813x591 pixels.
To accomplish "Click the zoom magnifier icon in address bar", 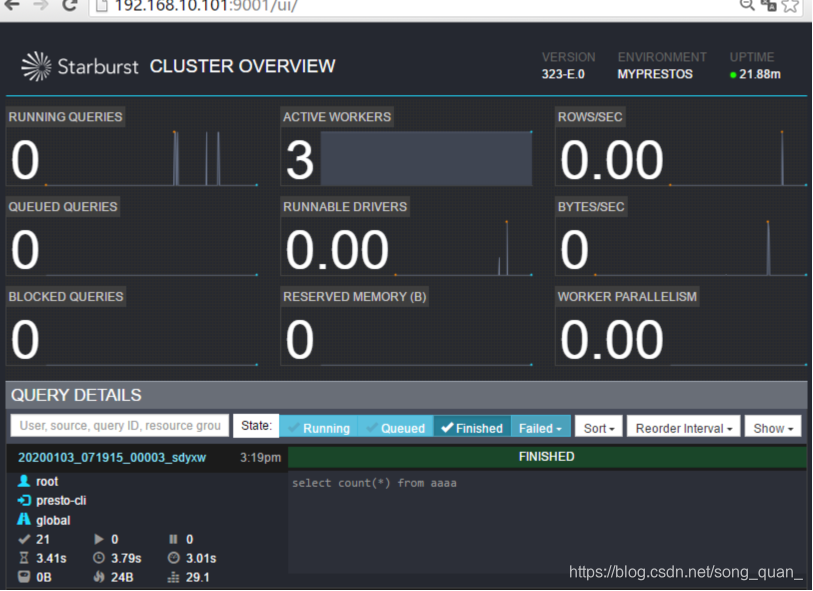I will point(747,5).
